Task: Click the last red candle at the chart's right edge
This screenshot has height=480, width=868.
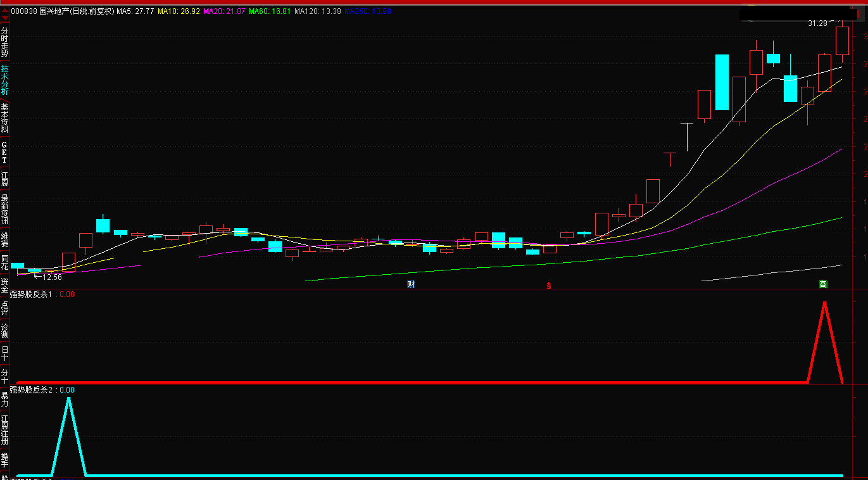Action: (x=842, y=41)
